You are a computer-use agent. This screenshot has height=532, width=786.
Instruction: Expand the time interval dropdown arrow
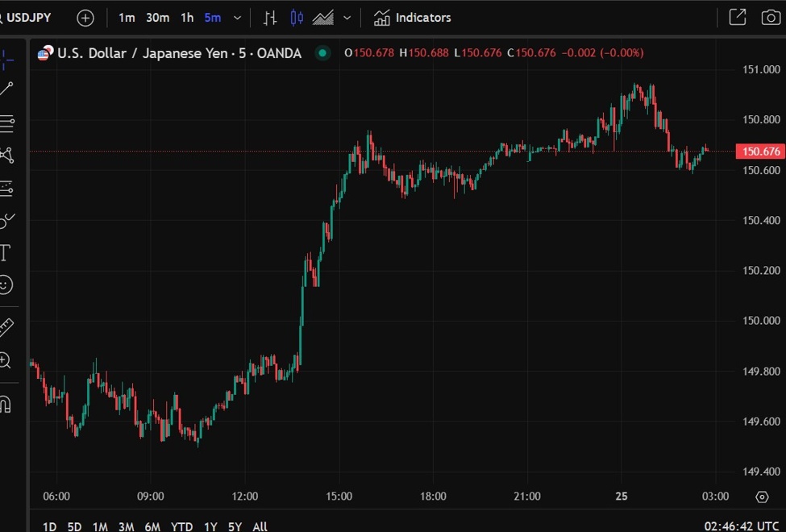coord(237,18)
